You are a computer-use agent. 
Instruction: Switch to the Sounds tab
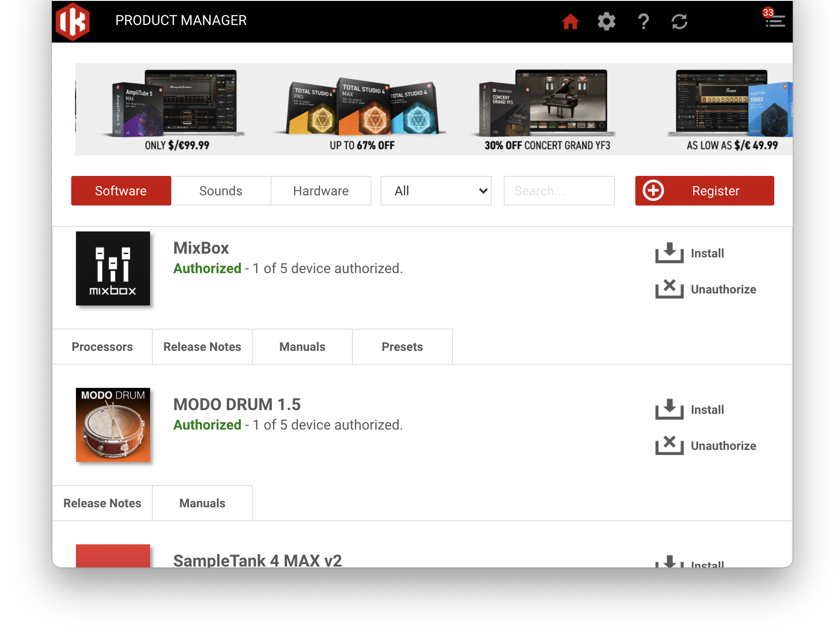pos(221,191)
